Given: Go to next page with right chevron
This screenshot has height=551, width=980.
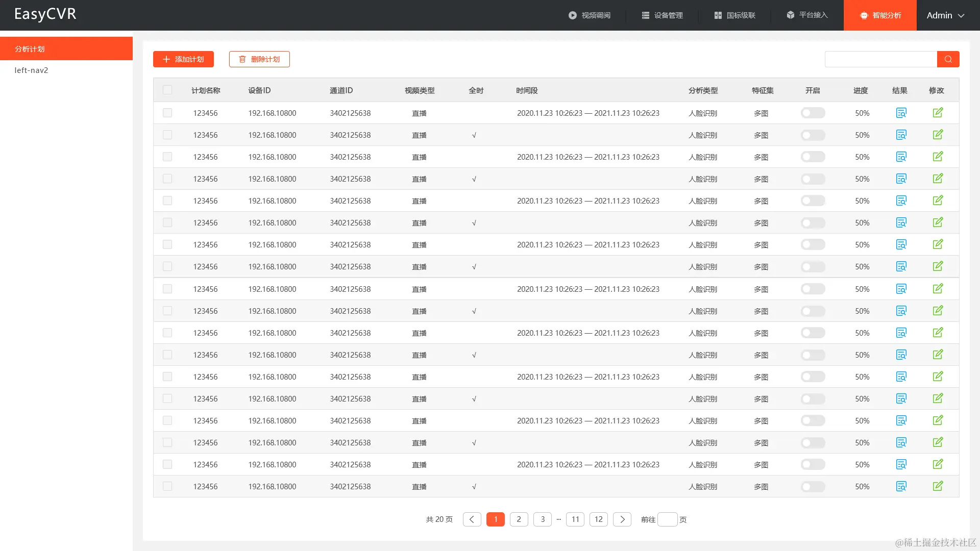Looking at the screenshot, I should pyautogui.click(x=622, y=519).
